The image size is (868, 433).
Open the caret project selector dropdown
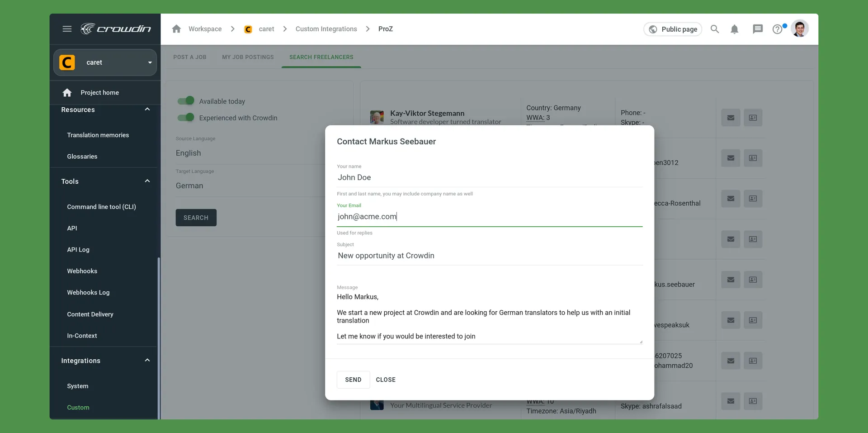(x=105, y=62)
